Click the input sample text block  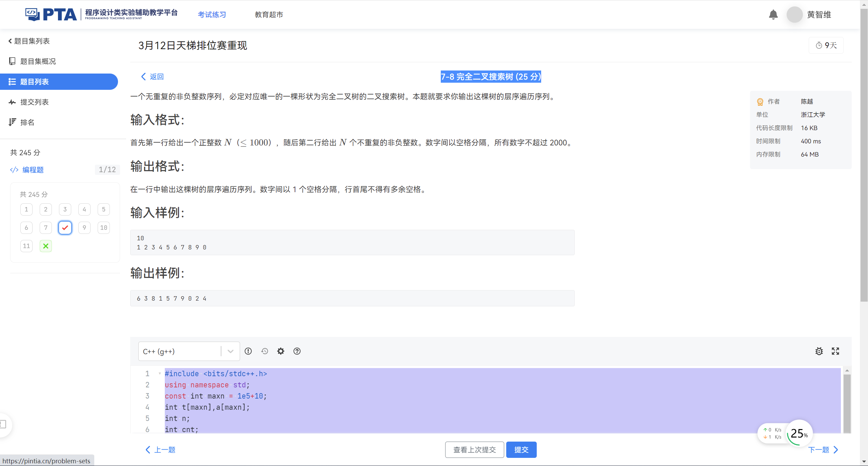pyautogui.click(x=352, y=243)
